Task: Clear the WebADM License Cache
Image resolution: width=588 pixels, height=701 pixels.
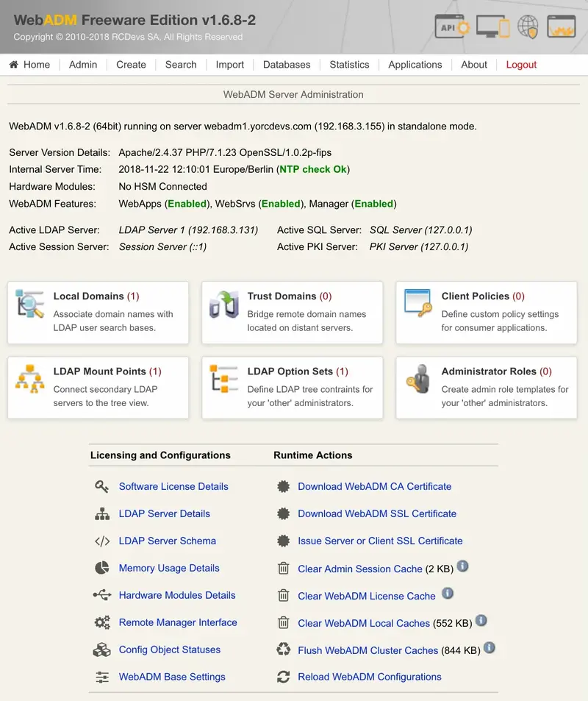Action: click(366, 596)
